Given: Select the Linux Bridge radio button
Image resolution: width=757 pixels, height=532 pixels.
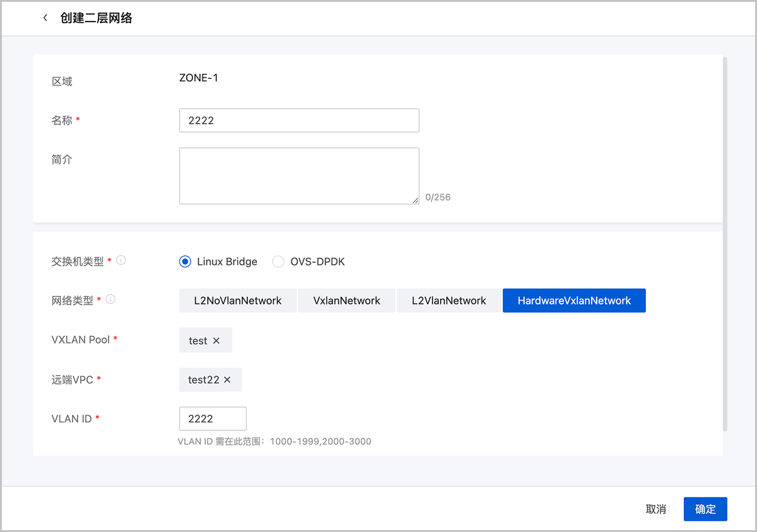Looking at the screenshot, I should tap(185, 262).
